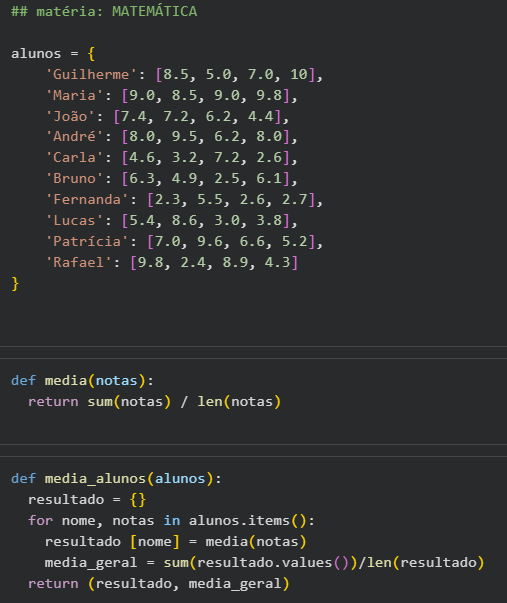Image resolution: width=507 pixels, height=603 pixels.
Task: Click the 'André' string key
Action: coord(74,137)
